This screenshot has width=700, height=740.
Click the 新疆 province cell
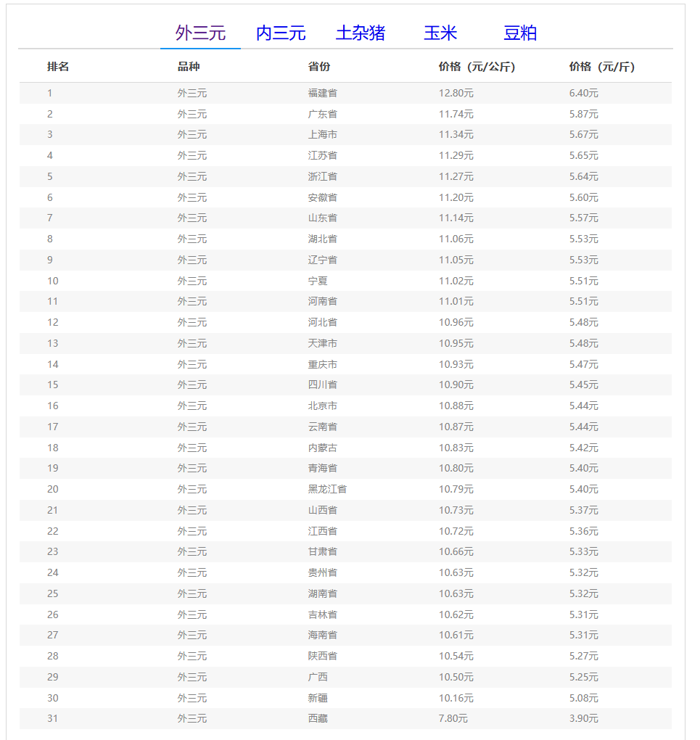click(318, 698)
